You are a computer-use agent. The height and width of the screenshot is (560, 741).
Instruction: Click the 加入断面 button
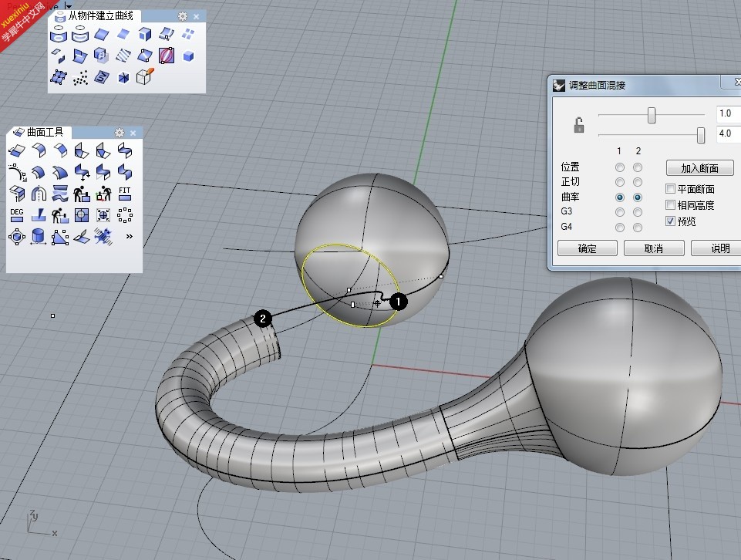[700, 168]
